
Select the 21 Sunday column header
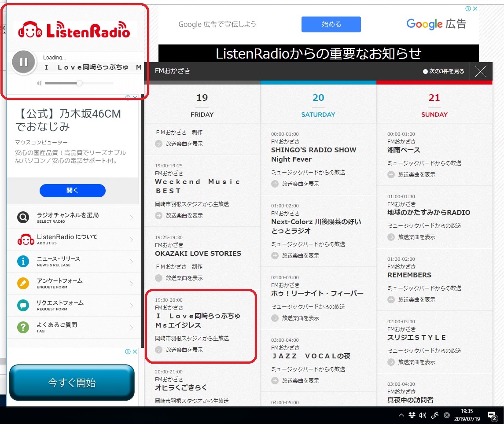(x=434, y=105)
